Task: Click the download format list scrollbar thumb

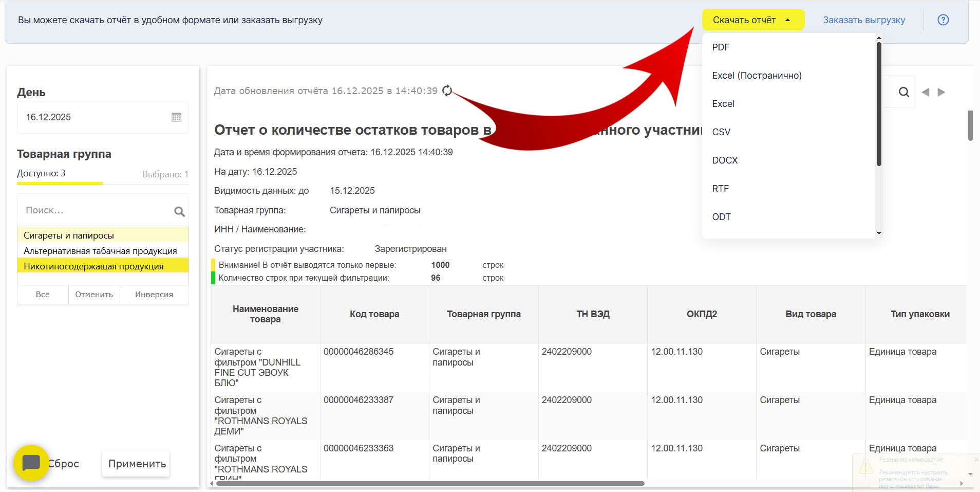Action: click(879, 104)
